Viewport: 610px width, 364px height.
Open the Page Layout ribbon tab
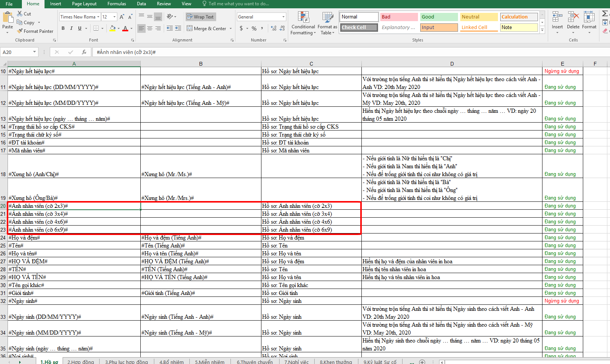[84, 4]
